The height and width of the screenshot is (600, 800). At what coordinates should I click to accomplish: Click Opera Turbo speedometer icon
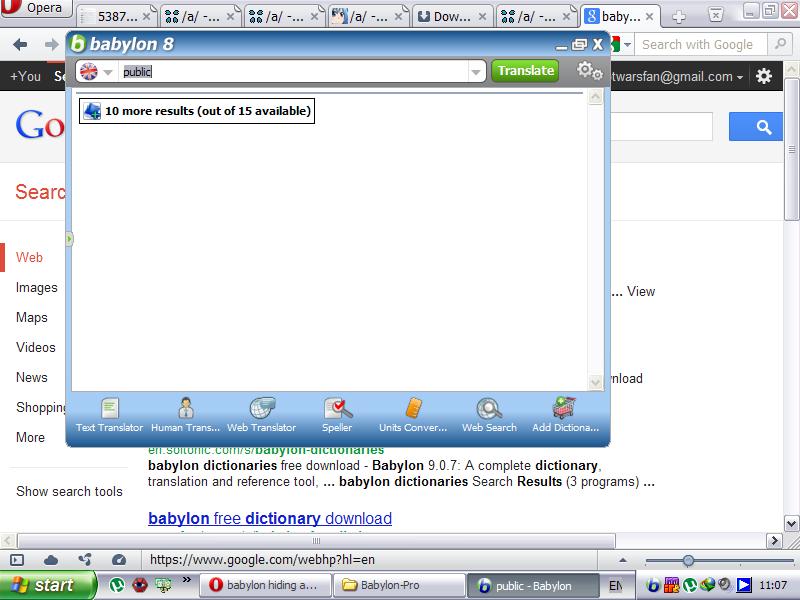coord(119,560)
